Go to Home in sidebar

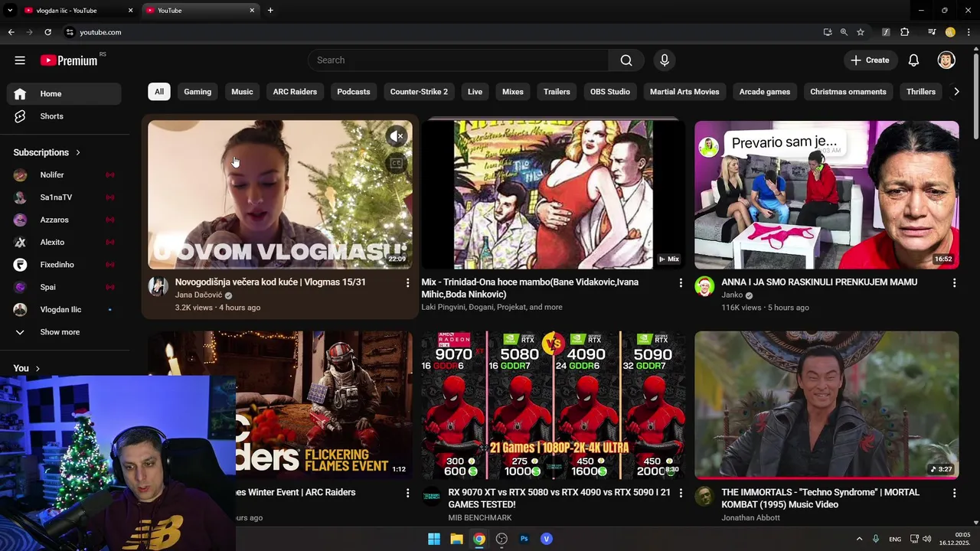point(64,93)
